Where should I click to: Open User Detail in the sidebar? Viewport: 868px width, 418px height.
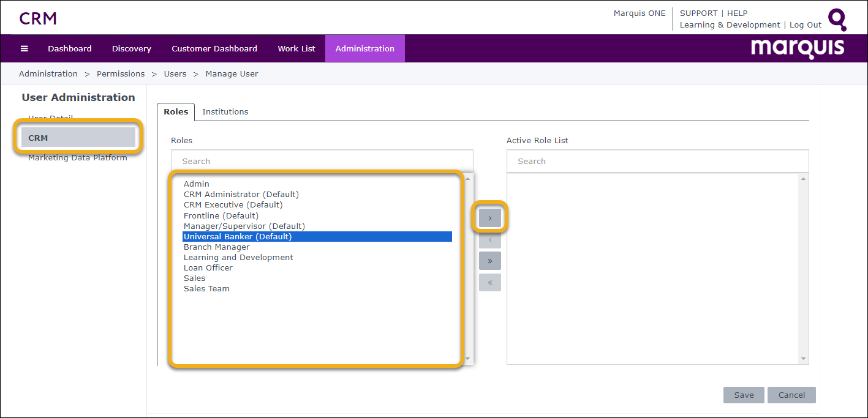[x=51, y=118]
